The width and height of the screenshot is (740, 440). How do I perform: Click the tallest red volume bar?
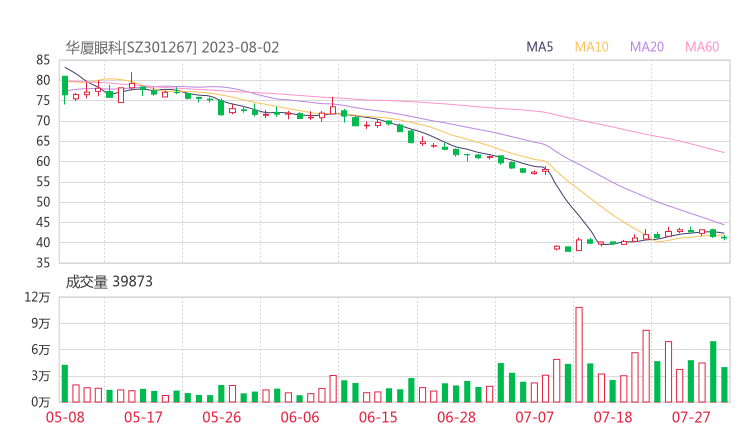pyautogui.click(x=579, y=355)
